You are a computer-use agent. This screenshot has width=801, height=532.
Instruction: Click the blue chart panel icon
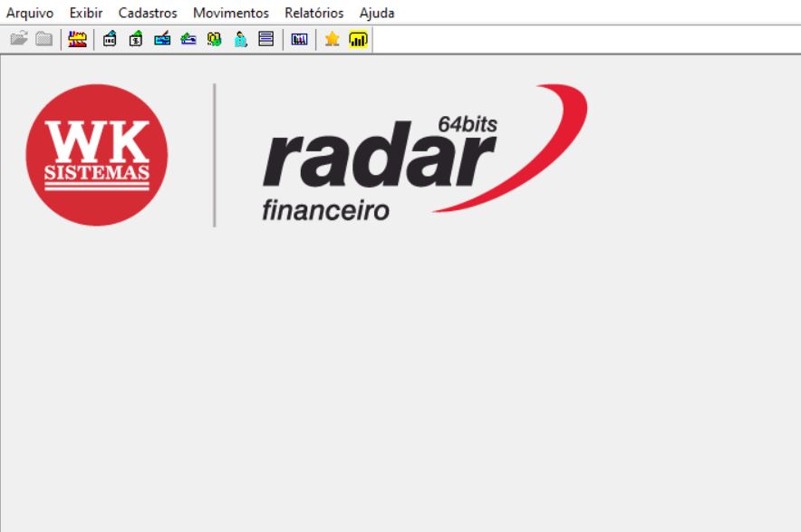click(299, 39)
